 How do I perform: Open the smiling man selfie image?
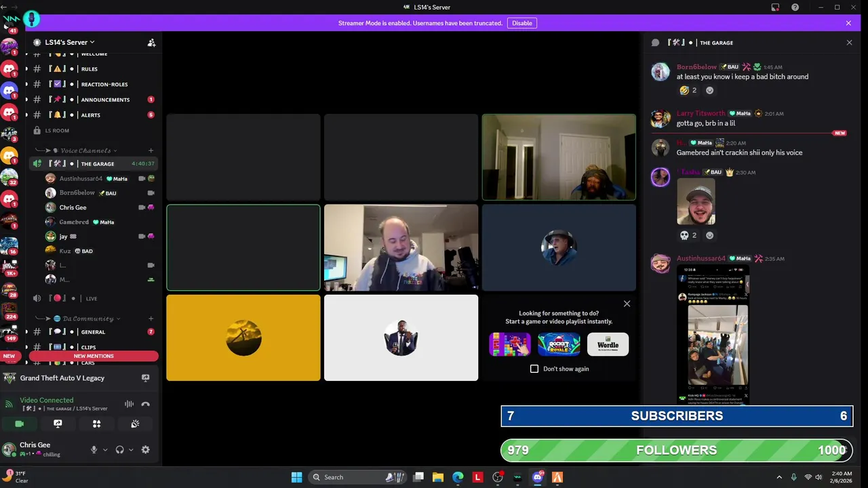coord(696,201)
